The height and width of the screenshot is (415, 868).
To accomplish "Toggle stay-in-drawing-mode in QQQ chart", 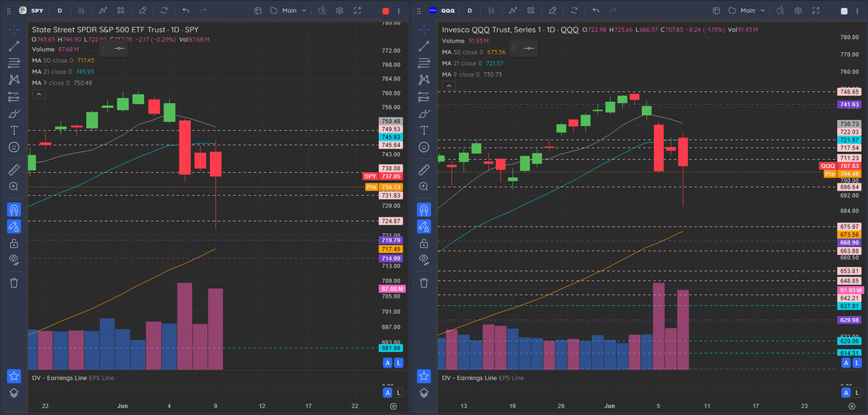I will [x=424, y=227].
